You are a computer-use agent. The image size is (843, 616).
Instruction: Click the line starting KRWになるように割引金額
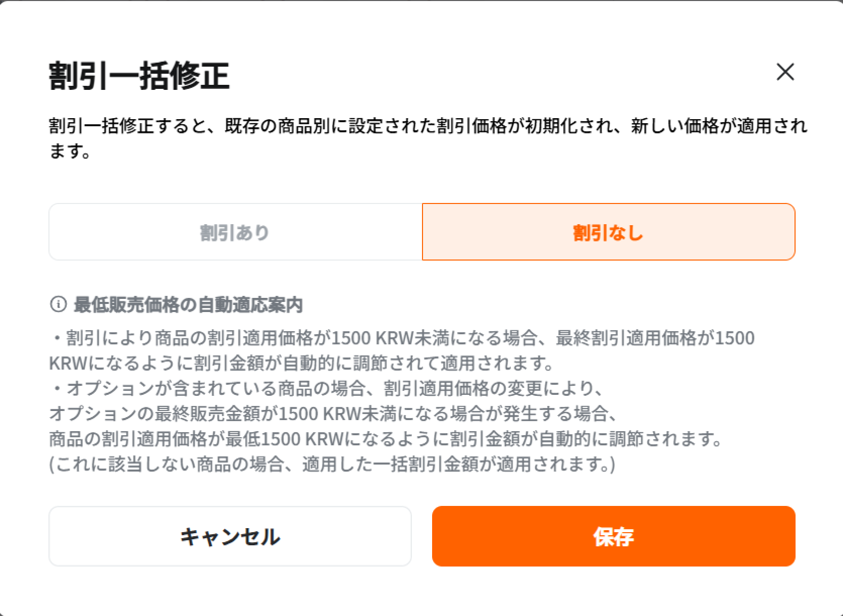pos(302,363)
